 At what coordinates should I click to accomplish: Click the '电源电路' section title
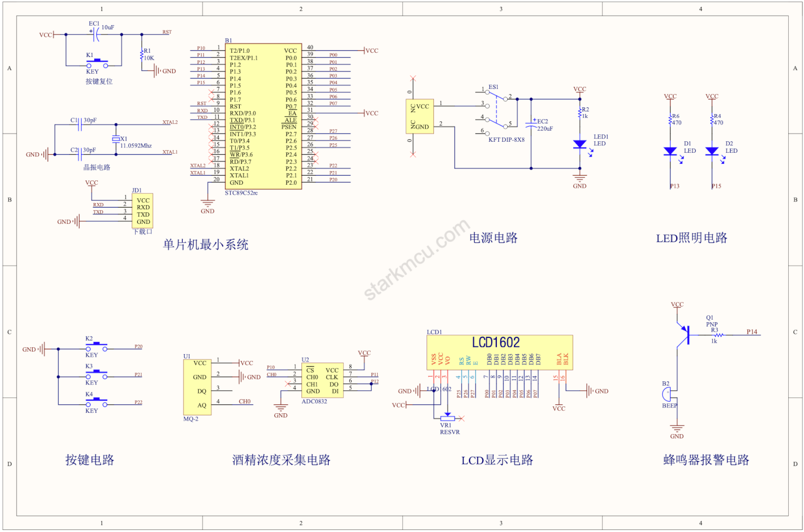click(494, 238)
